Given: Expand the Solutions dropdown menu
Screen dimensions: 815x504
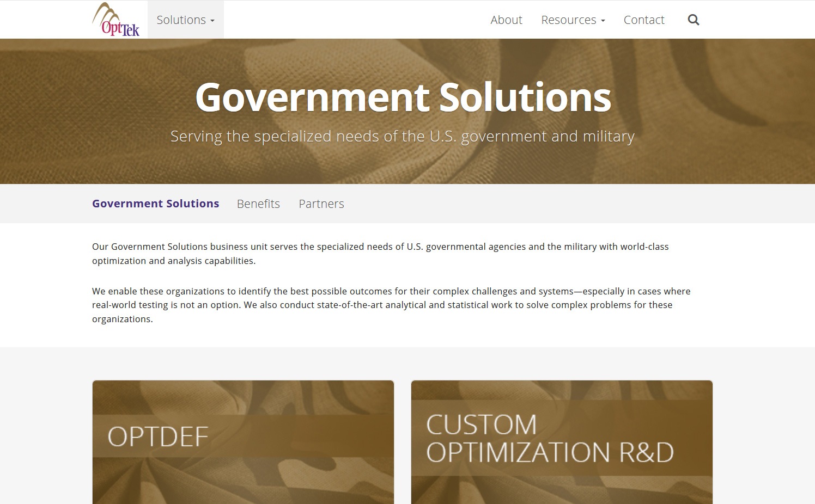Looking at the screenshot, I should click(185, 20).
